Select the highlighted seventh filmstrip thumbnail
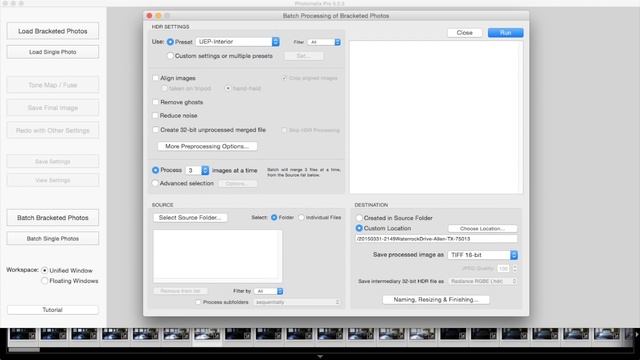Screen dimensions: 640x360 click(207, 334)
